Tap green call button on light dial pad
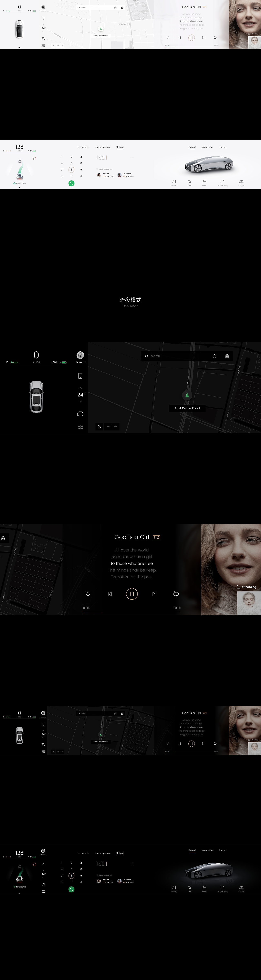The image size is (261, 980). pyautogui.click(x=71, y=183)
